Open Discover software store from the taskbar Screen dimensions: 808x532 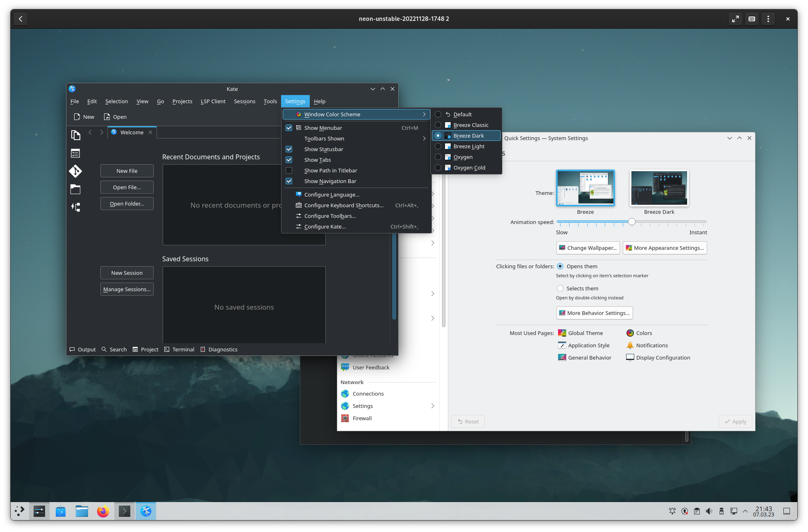click(x=61, y=511)
